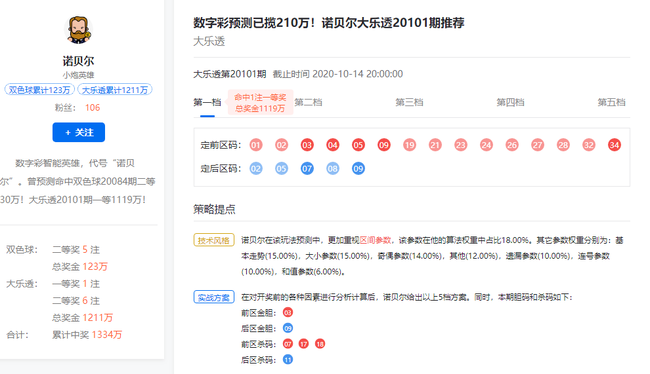Click the yellow 技术风格 tag
Image resolution: width=650 pixels, height=374 pixels.
coord(214,240)
